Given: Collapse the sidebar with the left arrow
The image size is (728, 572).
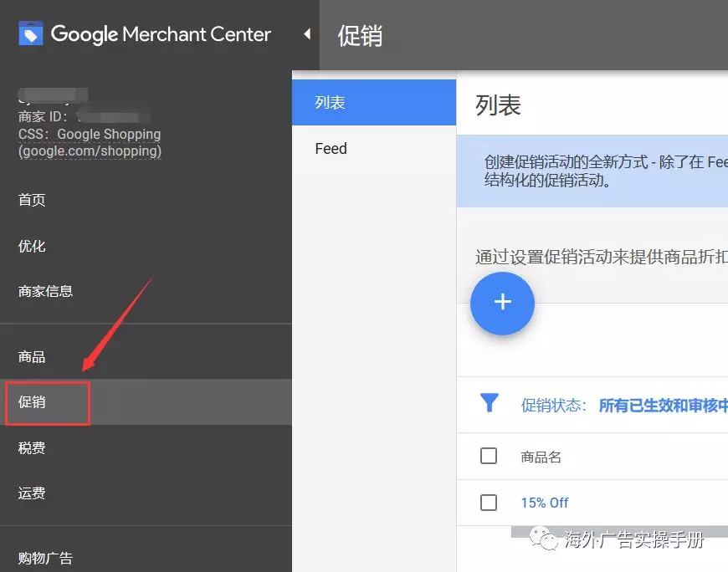Looking at the screenshot, I should click(x=307, y=33).
